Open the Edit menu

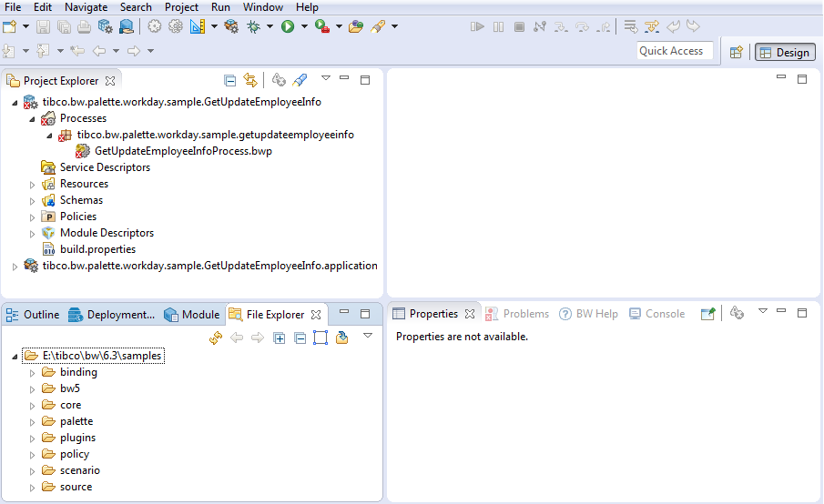[43, 7]
